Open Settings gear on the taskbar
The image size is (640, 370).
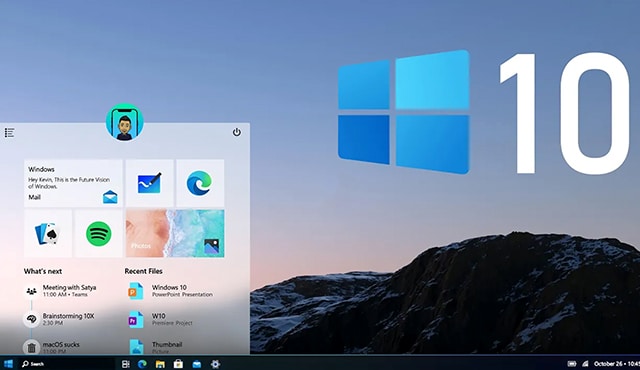pyautogui.click(x=215, y=364)
